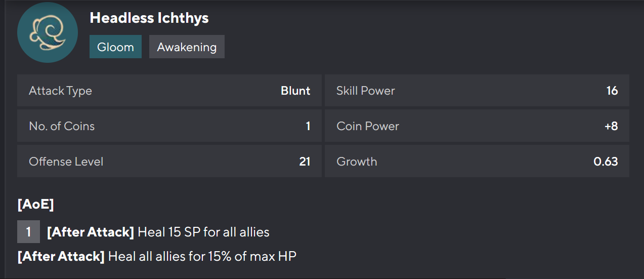
Task: Click the first [After Attack] keyword
Action: click(x=90, y=232)
